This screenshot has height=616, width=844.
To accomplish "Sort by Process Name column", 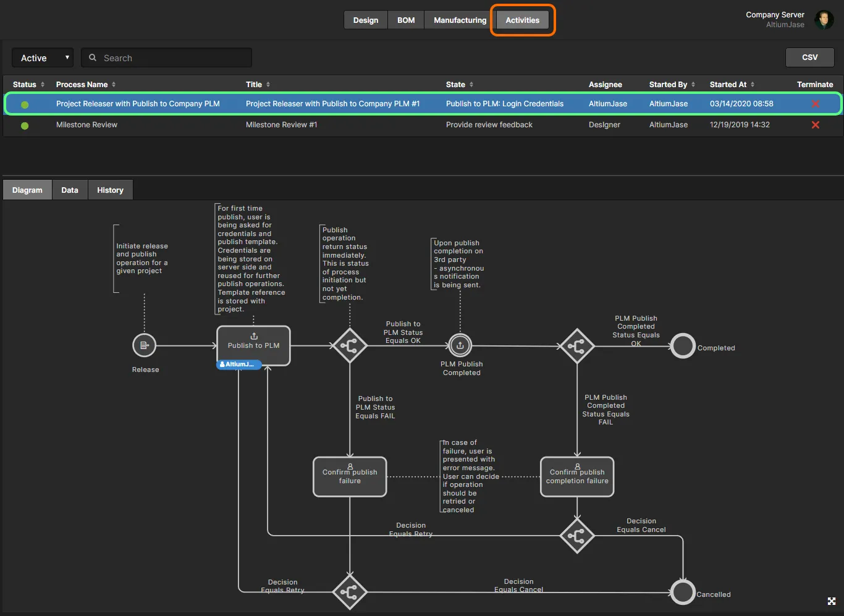I will pyautogui.click(x=86, y=85).
